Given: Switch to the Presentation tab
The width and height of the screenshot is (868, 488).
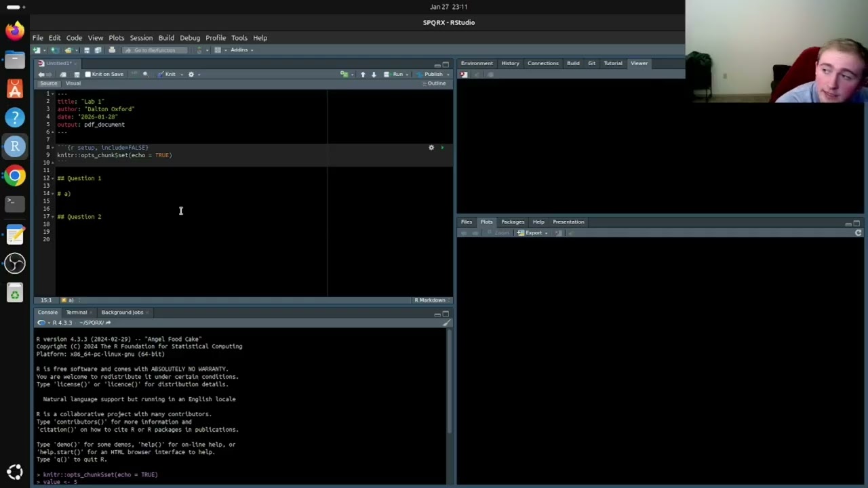Looking at the screenshot, I should pyautogui.click(x=568, y=222).
